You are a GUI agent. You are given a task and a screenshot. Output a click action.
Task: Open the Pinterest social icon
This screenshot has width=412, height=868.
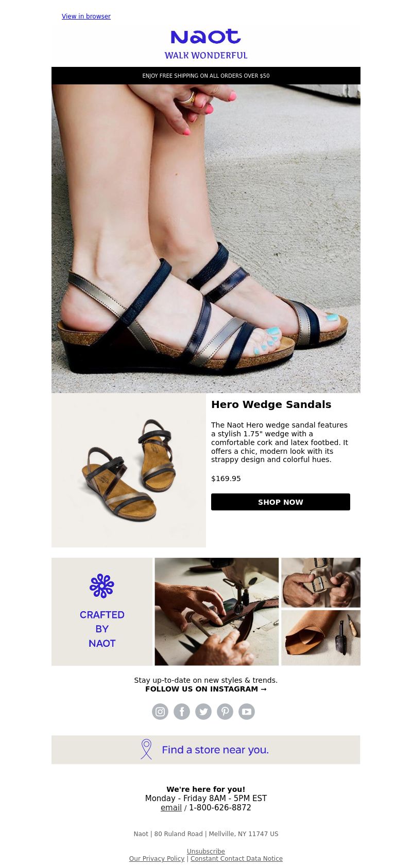click(x=225, y=712)
